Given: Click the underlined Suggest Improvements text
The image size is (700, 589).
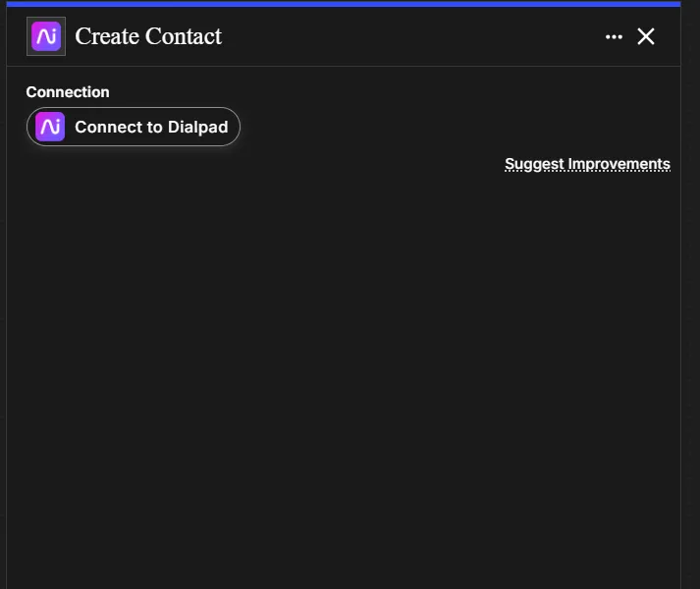Looking at the screenshot, I should pos(587,164).
